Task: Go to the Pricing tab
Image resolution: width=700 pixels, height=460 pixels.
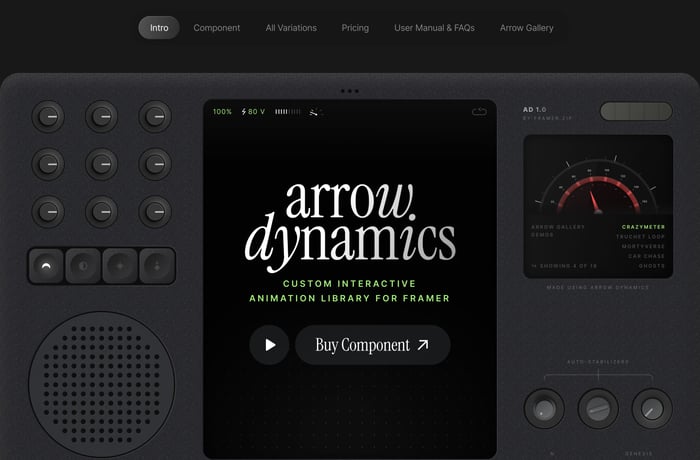Action: pyautogui.click(x=355, y=28)
